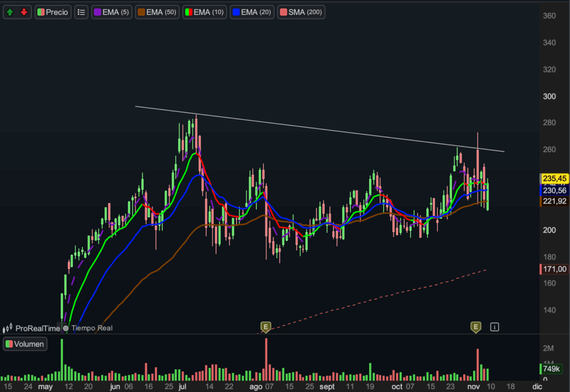The image size is (570, 392).
Task: Toggle the SMA (200) indicator
Action: coord(301,12)
